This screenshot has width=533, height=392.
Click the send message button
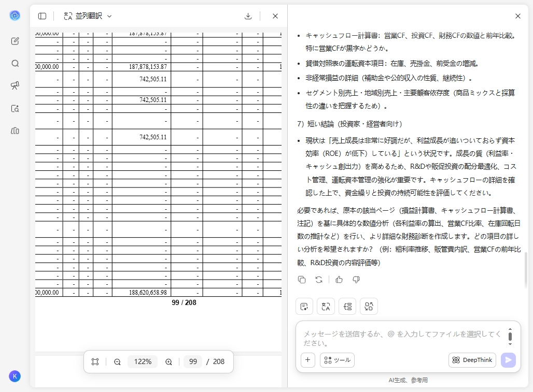508,360
